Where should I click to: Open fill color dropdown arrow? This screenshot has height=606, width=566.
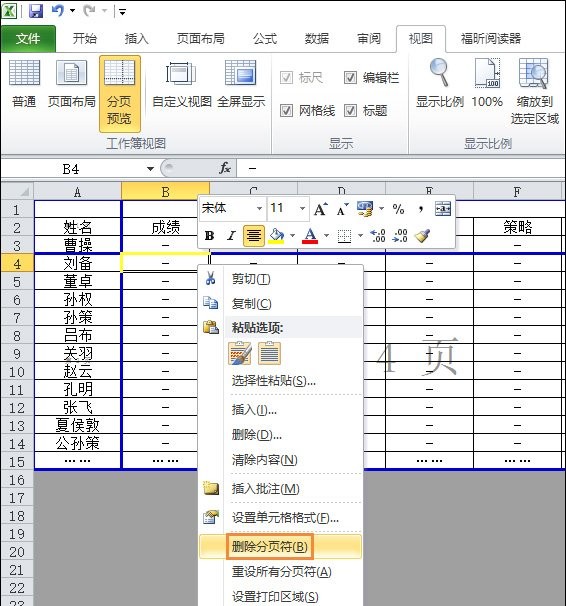click(292, 235)
